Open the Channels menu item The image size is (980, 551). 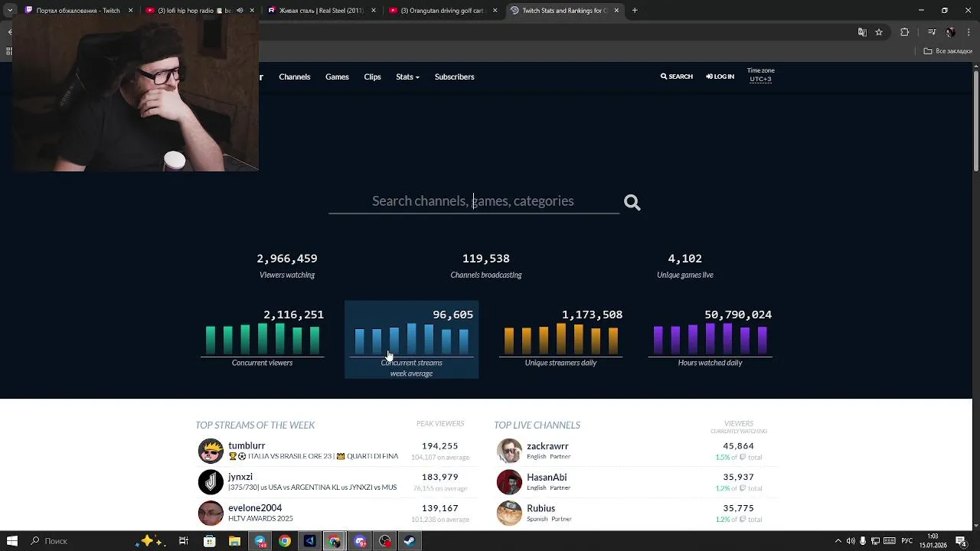coord(295,77)
